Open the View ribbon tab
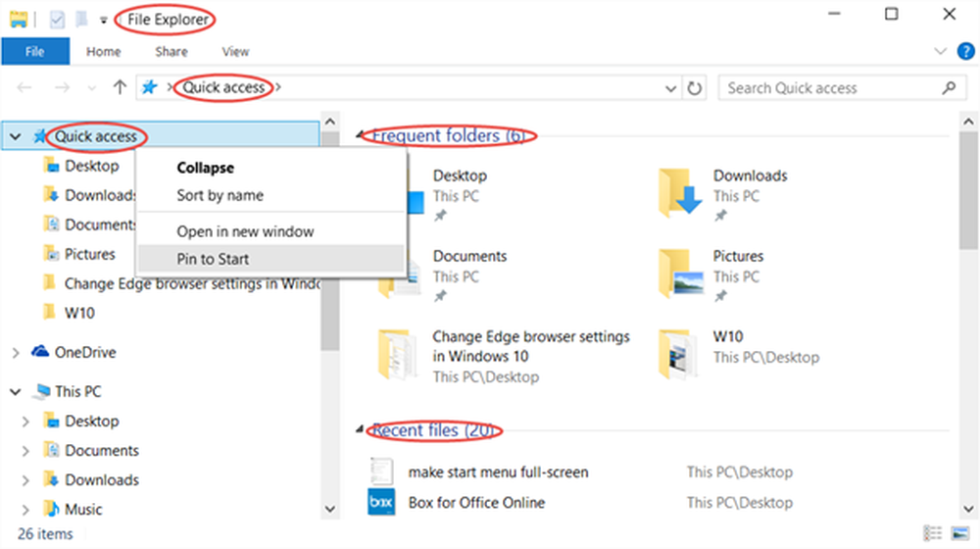Screen dimensions: 980x549 pos(235,51)
